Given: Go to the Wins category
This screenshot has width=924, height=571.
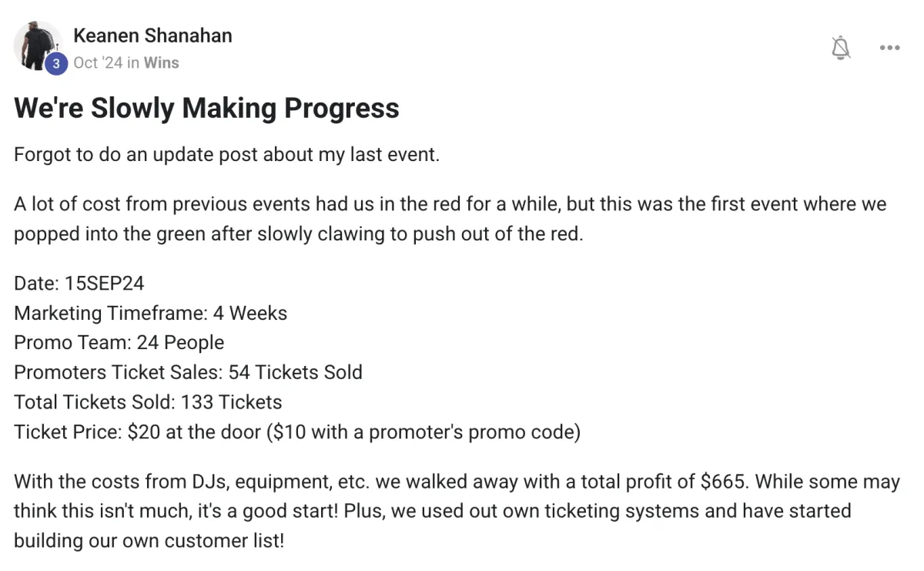Looking at the screenshot, I should pos(161,63).
